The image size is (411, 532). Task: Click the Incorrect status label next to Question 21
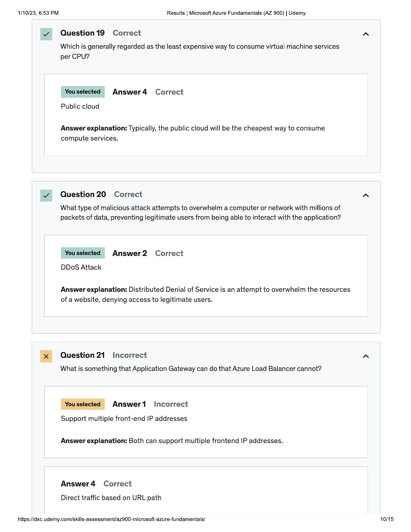click(x=130, y=355)
